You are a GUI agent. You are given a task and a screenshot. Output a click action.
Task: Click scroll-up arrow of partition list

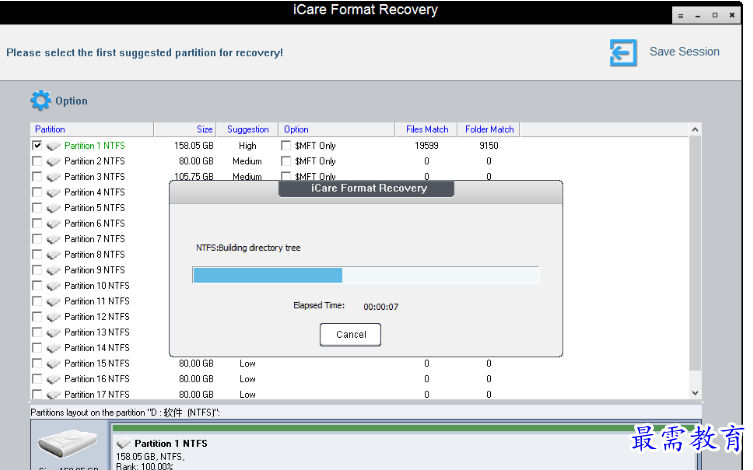pyautogui.click(x=695, y=130)
